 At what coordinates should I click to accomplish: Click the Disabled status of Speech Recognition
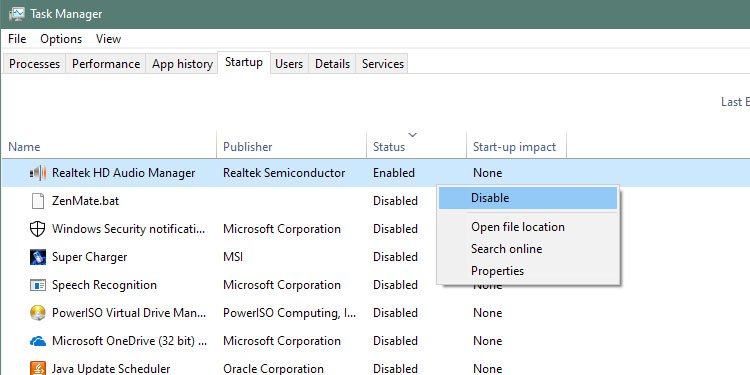396,285
